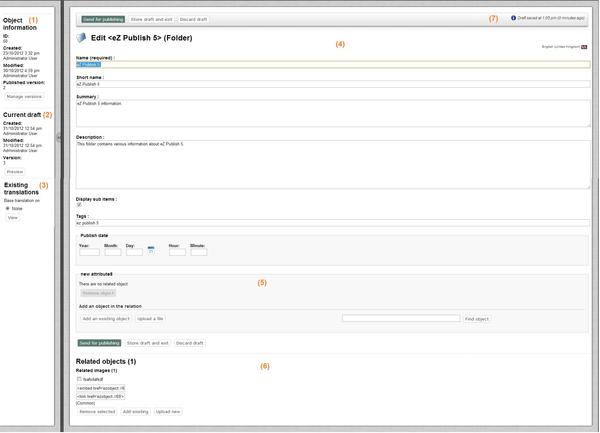Image resolution: width=600 pixels, height=433 pixels.
Task: Click the top Send for publishing button
Action: (103, 19)
